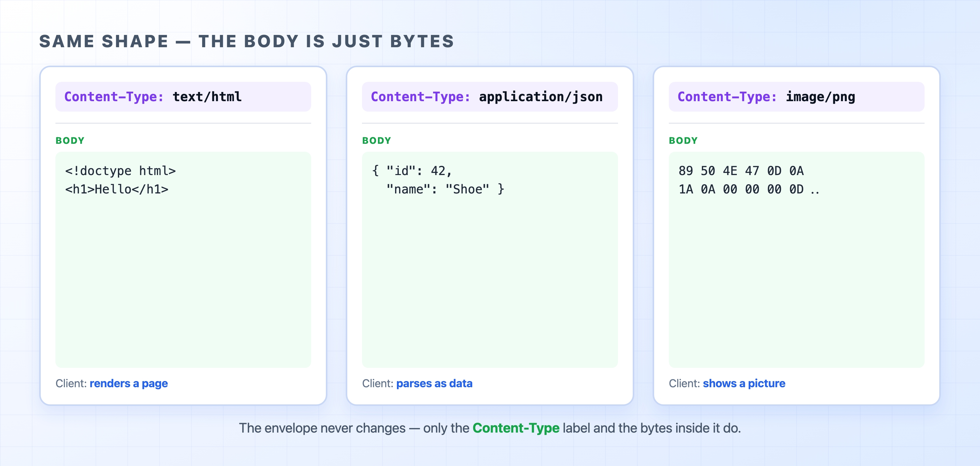Screen dimensions: 980x466
Task: Click the "89 50 4E 47 0D 0A" hex line
Action: tap(741, 171)
